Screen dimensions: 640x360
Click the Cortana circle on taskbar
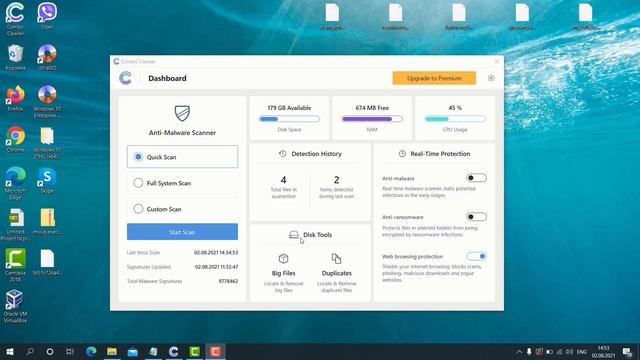click(x=50, y=351)
